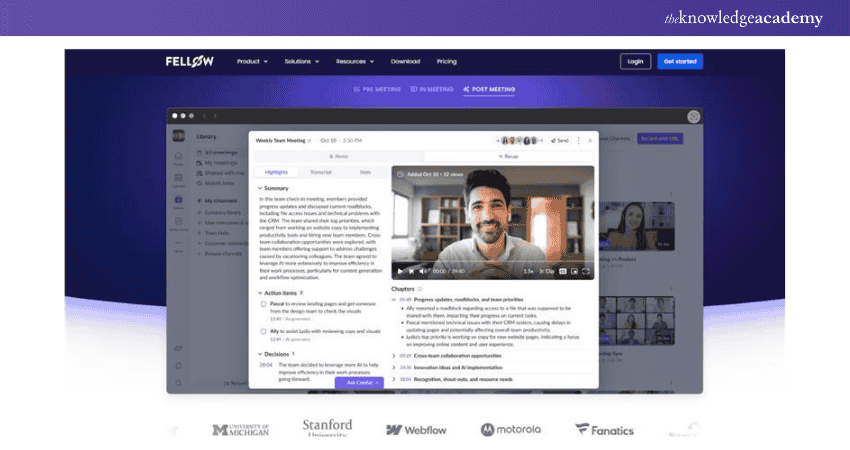
Task: Expand the Innovation ideas and AI implementation chapter
Action: coord(394,368)
